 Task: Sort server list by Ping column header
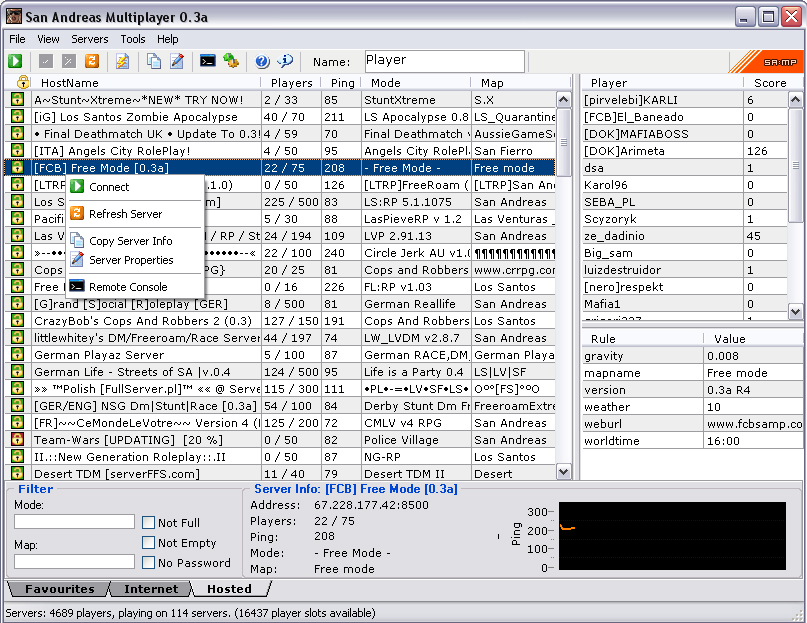342,83
